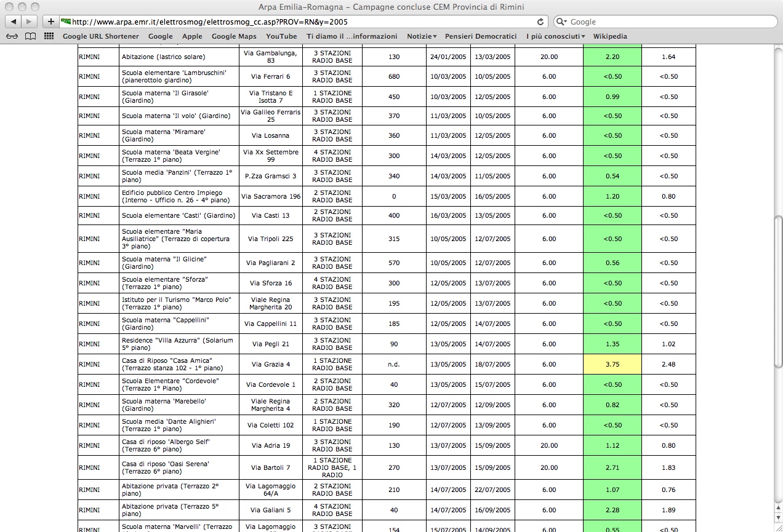Open the YouTube bookmark
Screen dimensions: 783x532
tap(281, 36)
